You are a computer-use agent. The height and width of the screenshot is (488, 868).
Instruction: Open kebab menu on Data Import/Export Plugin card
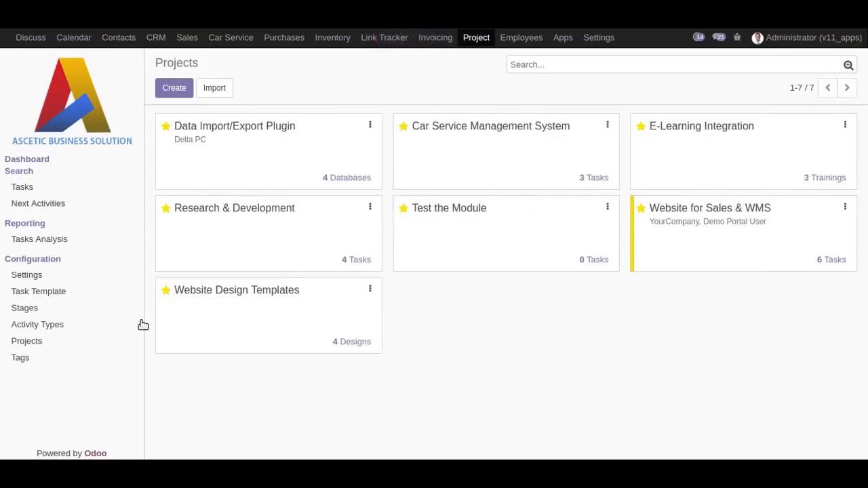(370, 125)
